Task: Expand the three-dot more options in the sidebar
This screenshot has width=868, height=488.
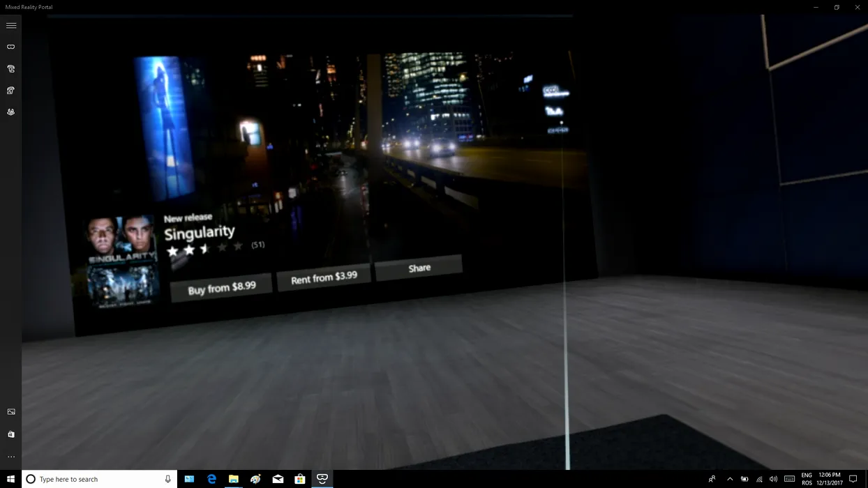Action: pos(11,457)
